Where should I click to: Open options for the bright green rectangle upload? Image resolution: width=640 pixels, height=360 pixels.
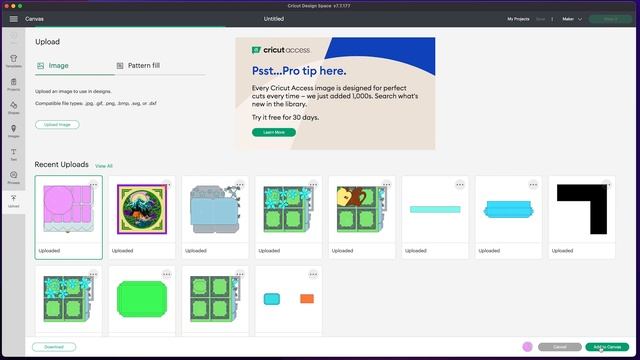[x=167, y=274]
